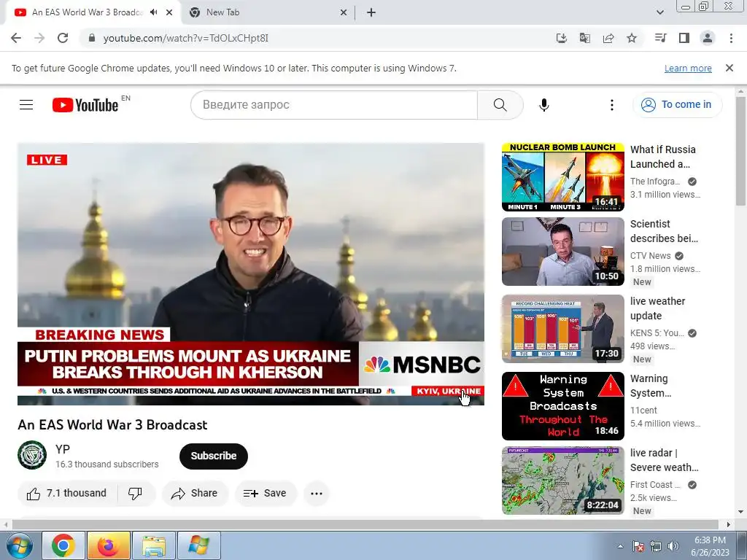This screenshot has width=747, height=560.
Task: Open YouTube hamburger guide menu
Action: click(x=26, y=105)
